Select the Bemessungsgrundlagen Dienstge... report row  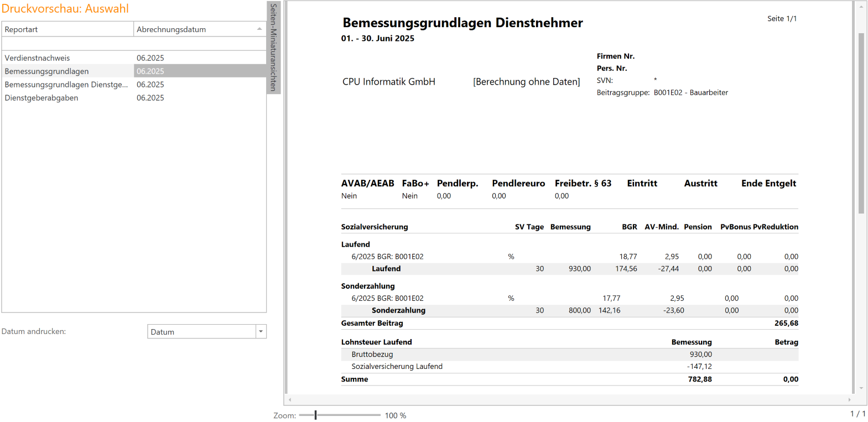coord(134,84)
